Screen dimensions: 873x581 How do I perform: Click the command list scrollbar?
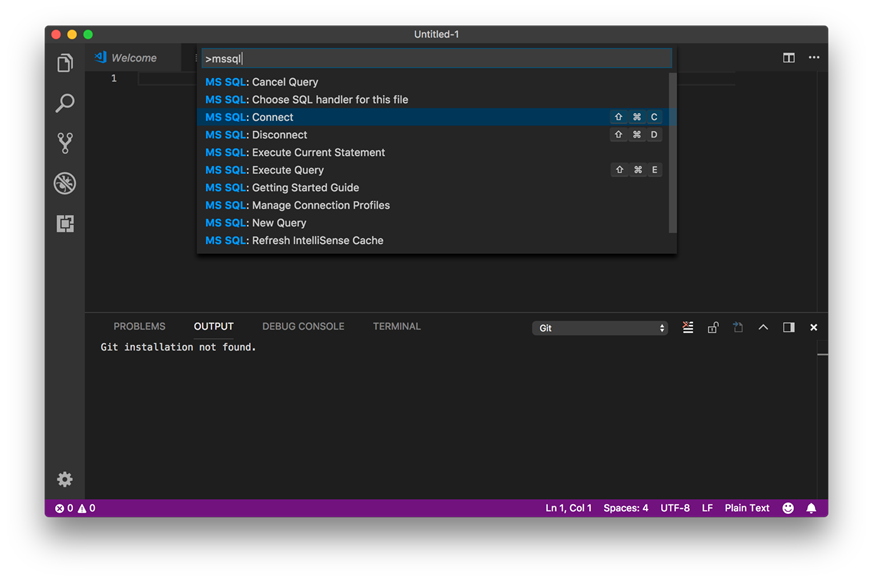673,153
